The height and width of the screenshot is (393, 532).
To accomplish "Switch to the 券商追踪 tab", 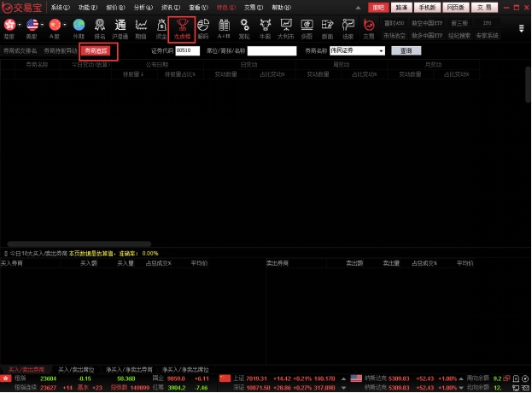I will 96,50.
